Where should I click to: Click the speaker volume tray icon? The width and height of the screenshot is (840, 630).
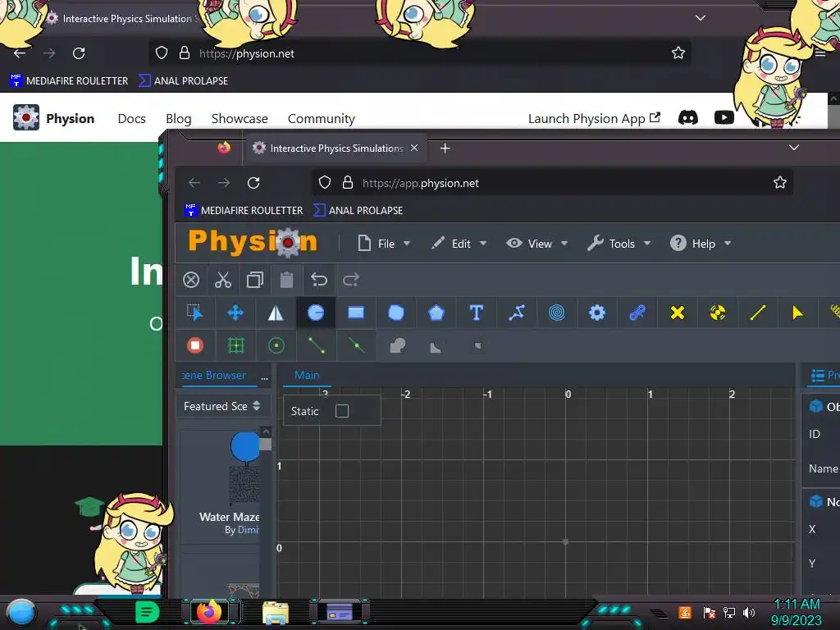click(749, 612)
